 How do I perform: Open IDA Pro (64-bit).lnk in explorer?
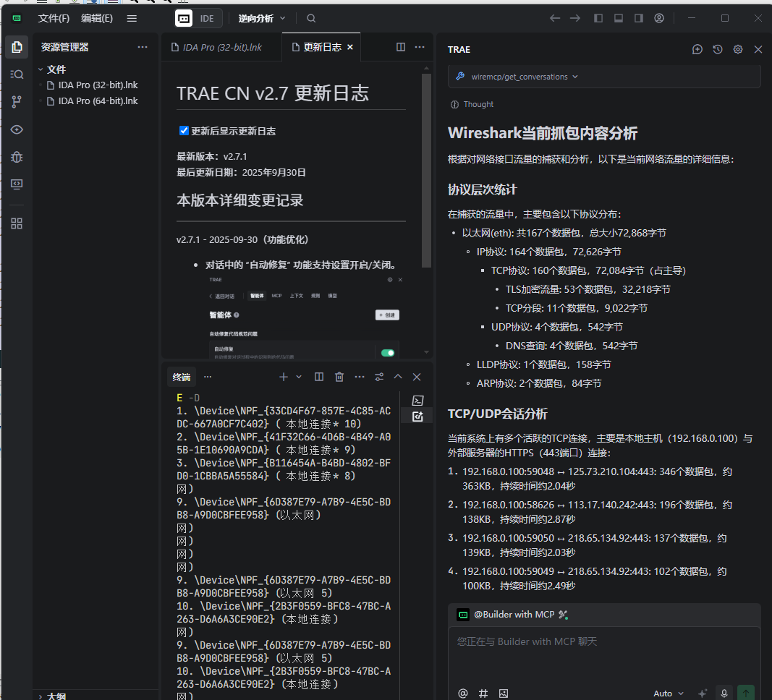pos(98,101)
